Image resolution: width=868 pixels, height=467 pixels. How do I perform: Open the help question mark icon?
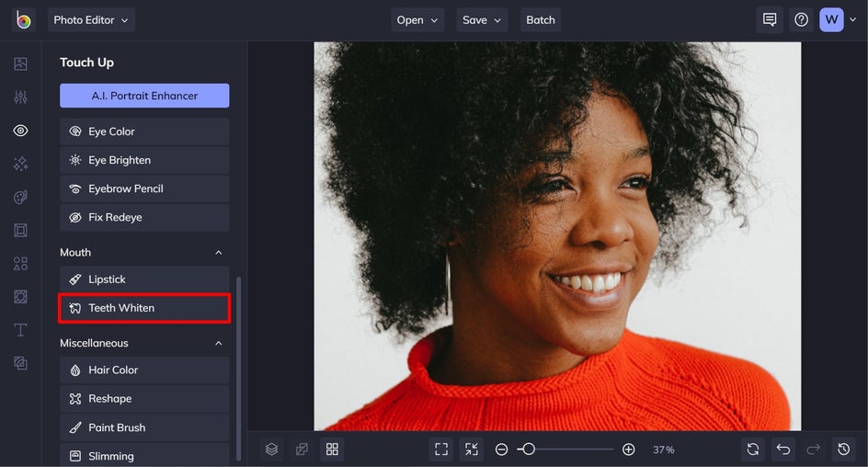point(801,20)
